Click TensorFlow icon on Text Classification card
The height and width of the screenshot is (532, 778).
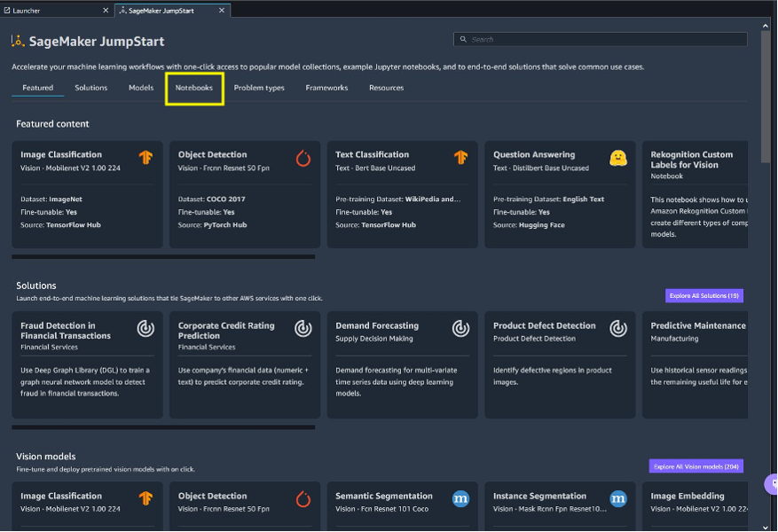[460, 158]
